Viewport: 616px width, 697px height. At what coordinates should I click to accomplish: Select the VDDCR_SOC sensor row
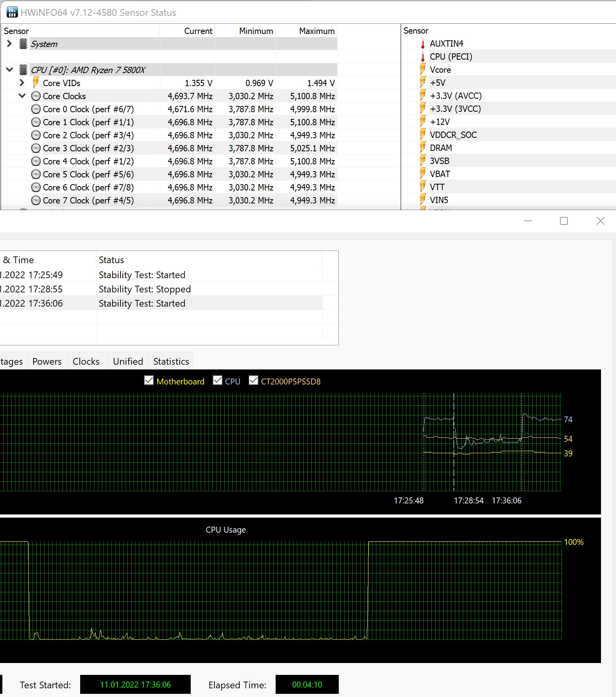[509, 135]
